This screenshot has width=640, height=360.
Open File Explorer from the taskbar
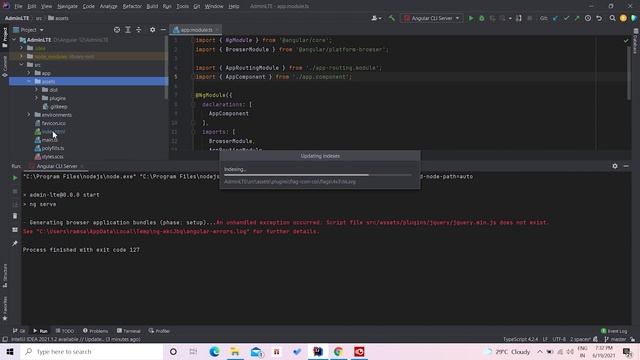(235, 351)
